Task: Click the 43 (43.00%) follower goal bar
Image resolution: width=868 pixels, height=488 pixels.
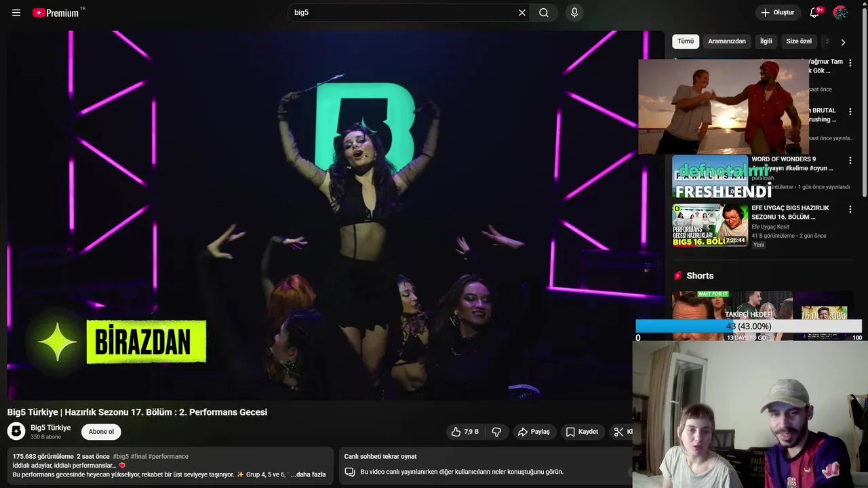Action: 749,326
